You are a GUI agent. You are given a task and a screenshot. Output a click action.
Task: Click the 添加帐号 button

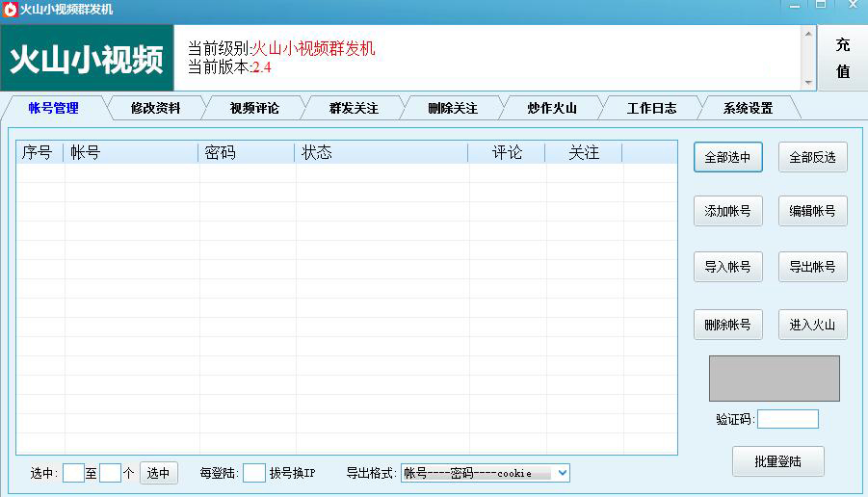click(728, 211)
